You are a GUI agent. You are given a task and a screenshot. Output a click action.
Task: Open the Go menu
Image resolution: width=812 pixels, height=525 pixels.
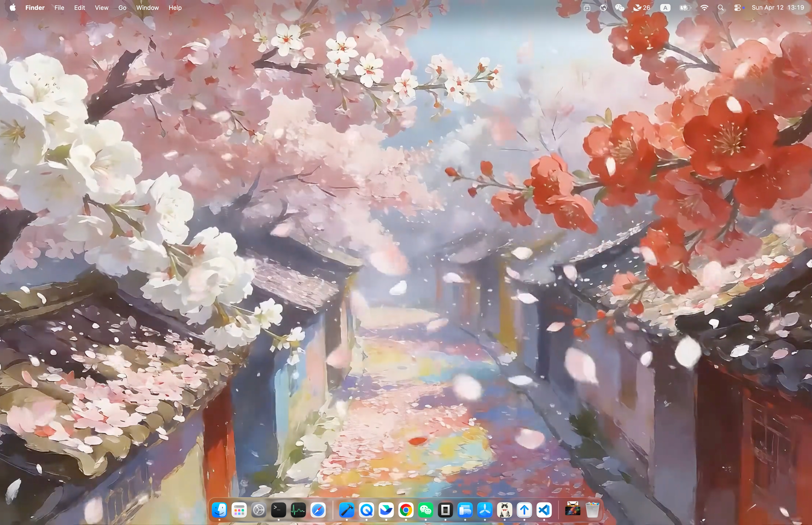click(122, 8)
